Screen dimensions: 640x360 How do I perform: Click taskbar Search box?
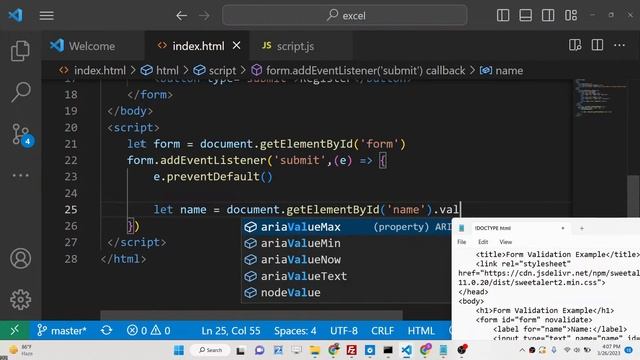[x=211, y=350]
